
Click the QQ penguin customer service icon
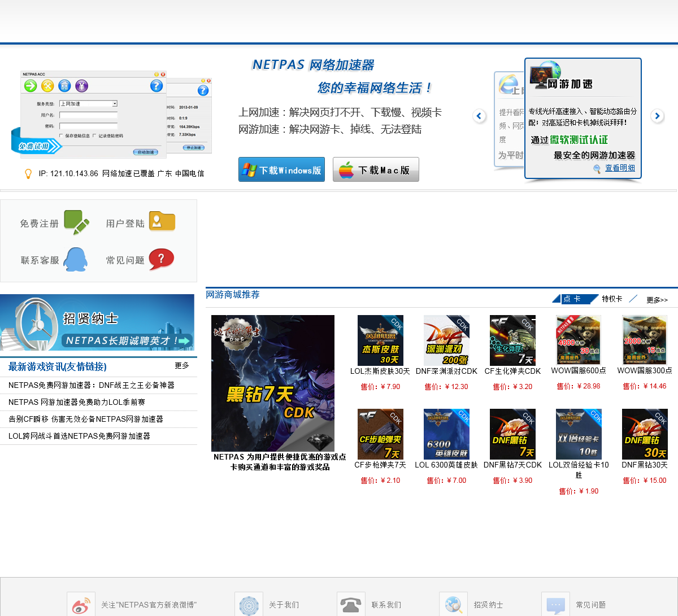[76, 260]
